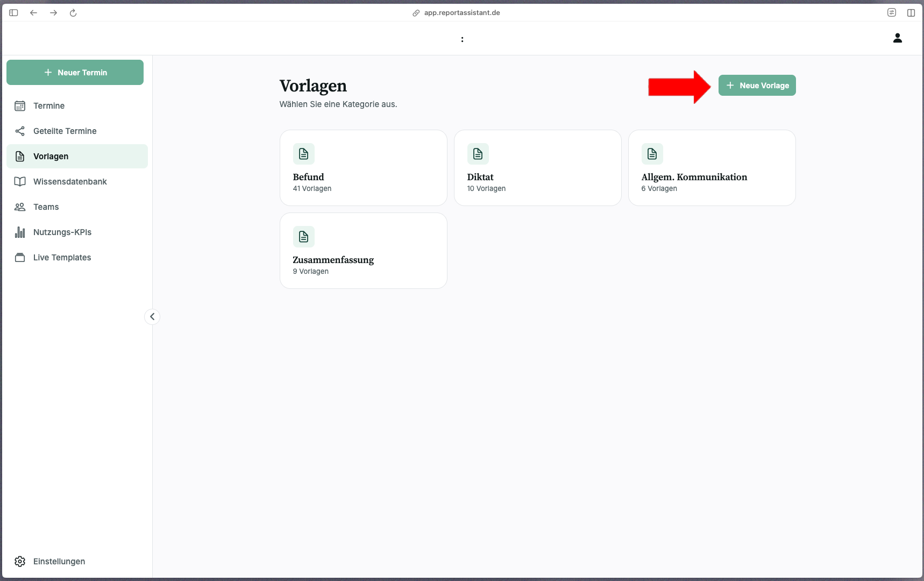The width and height of the screenshot is (924, 581).
Task: Open the Diktat category title
Action: pos(480,177)
